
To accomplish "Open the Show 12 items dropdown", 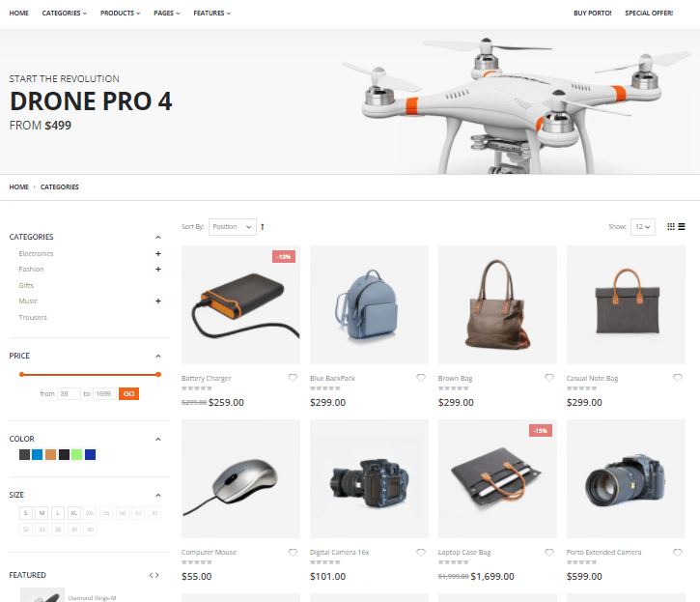I will pos(643,227).
